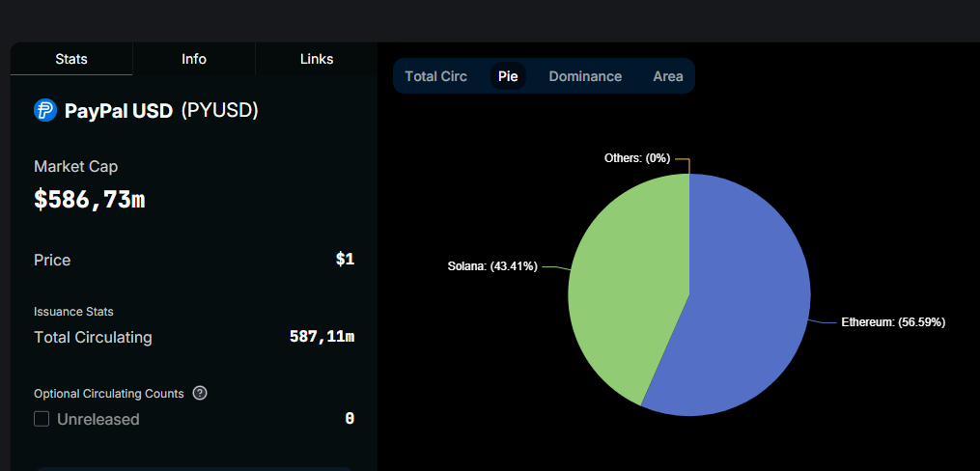Open the Info tab
Viewport: 980px width, 471px height.
pyautogui.click(x=194, y=59)
